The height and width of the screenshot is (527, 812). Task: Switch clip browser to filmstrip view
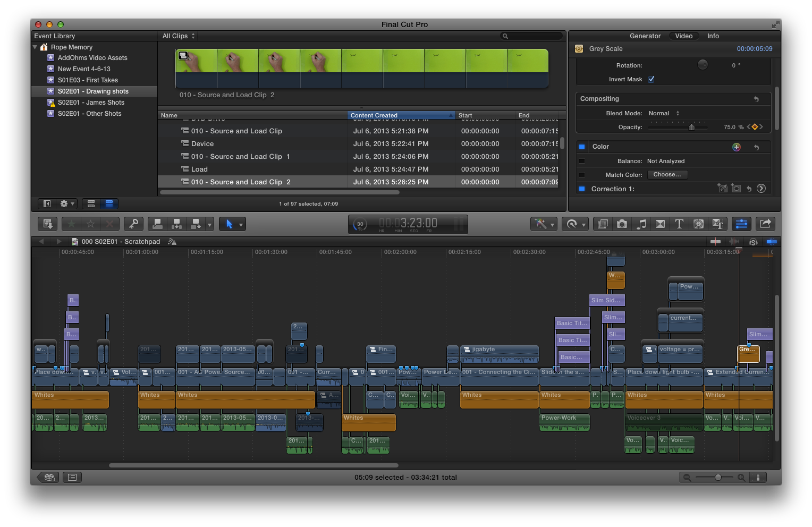pyautogui.click(x=91, y=203)
